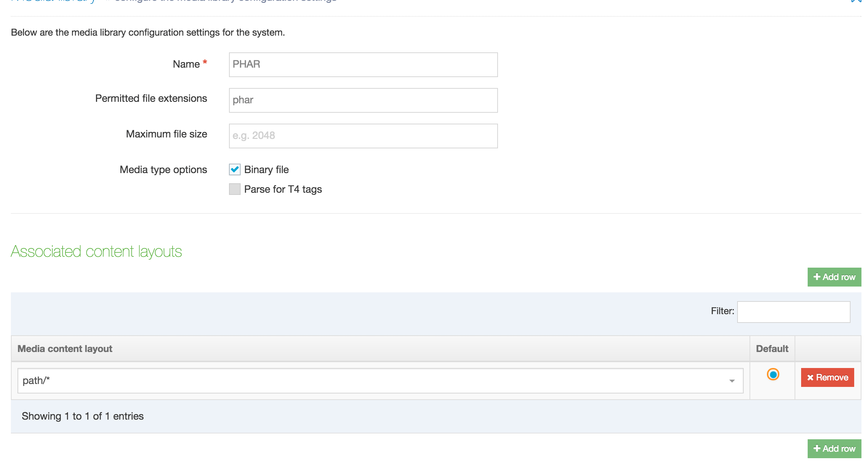Click the X icon on Remove button

click(810, 377)
